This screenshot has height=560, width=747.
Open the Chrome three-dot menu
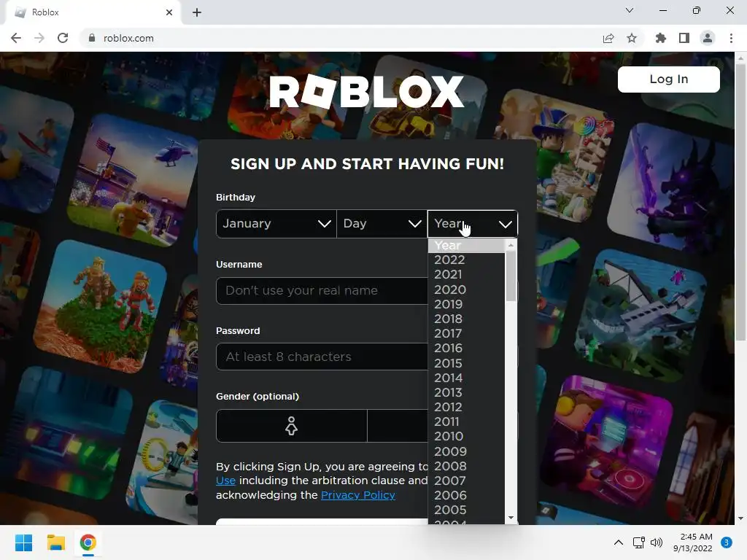pos(731,38)
